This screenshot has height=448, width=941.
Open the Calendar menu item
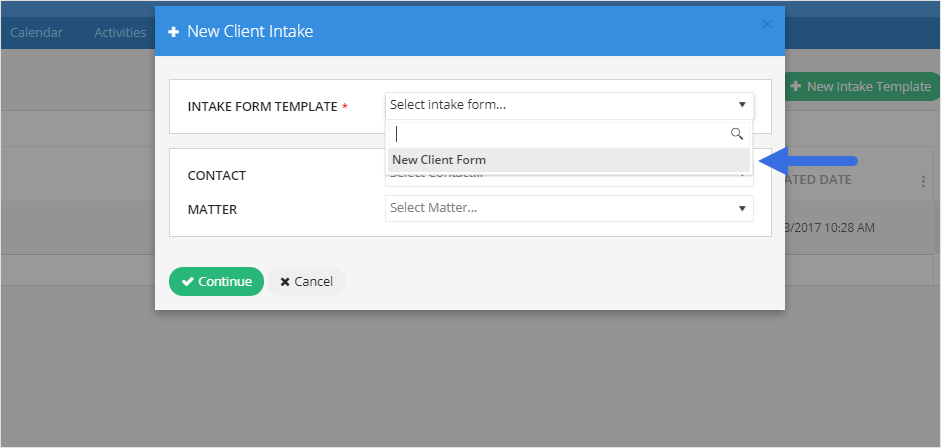pyautogui.click(x=36, y=32)
